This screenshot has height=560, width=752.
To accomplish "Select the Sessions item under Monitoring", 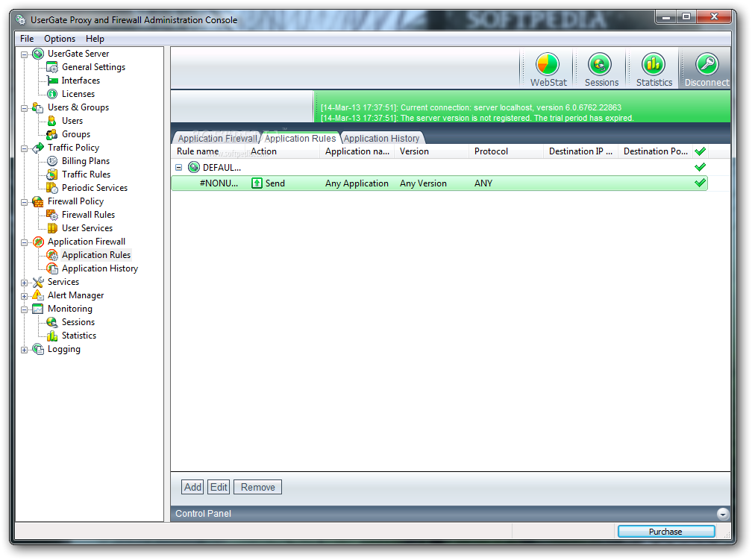I will click(78, 322).
